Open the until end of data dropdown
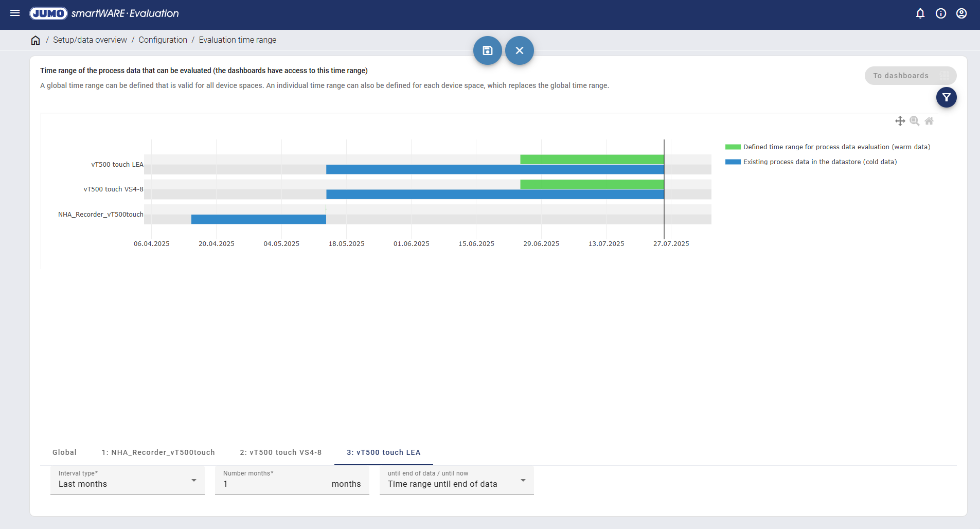Image resolution: width=980 pixels, height=529 pixels. pos(456,481)
